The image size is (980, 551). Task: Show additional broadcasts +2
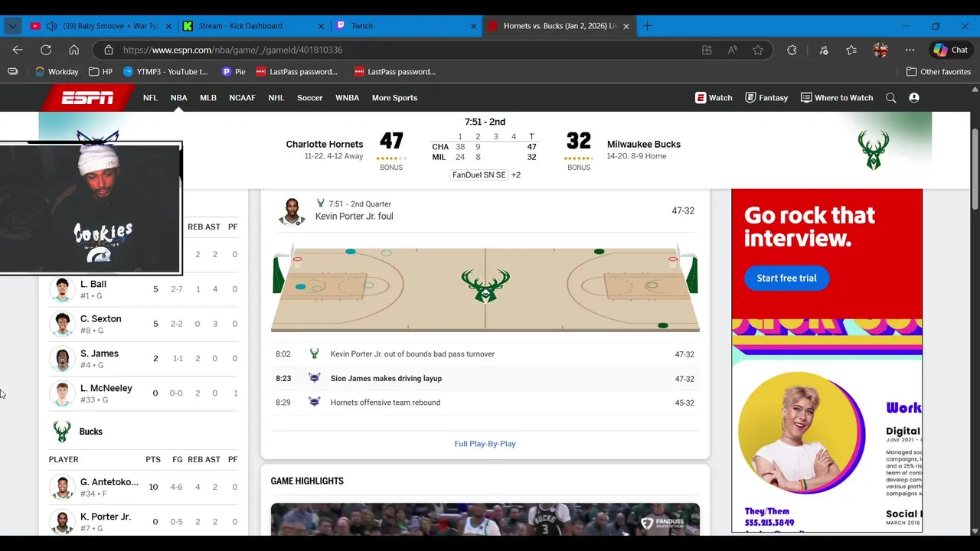click(x=516, y=174)
